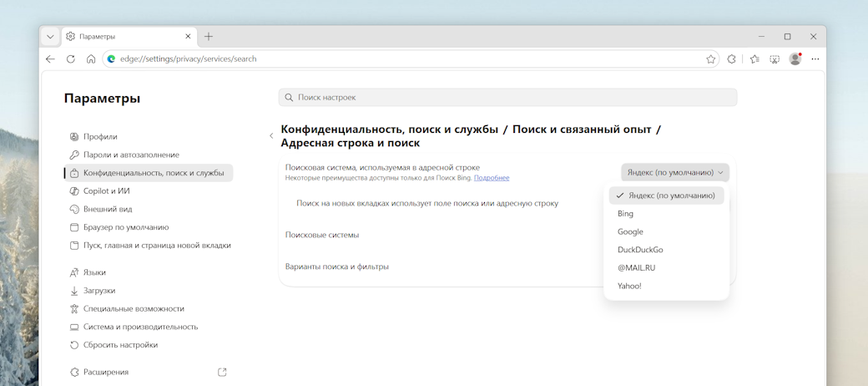Click the Языки icon in sidebar

73,272
